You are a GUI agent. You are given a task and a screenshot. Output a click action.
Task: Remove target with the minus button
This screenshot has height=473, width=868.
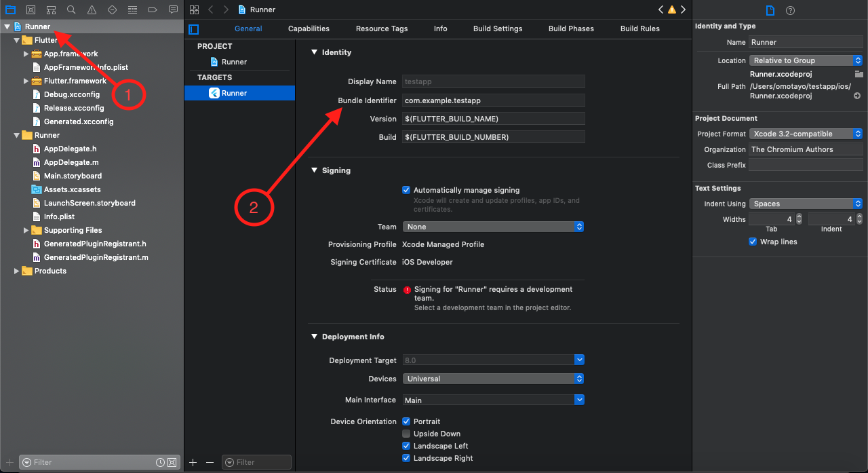click(210, 462)
